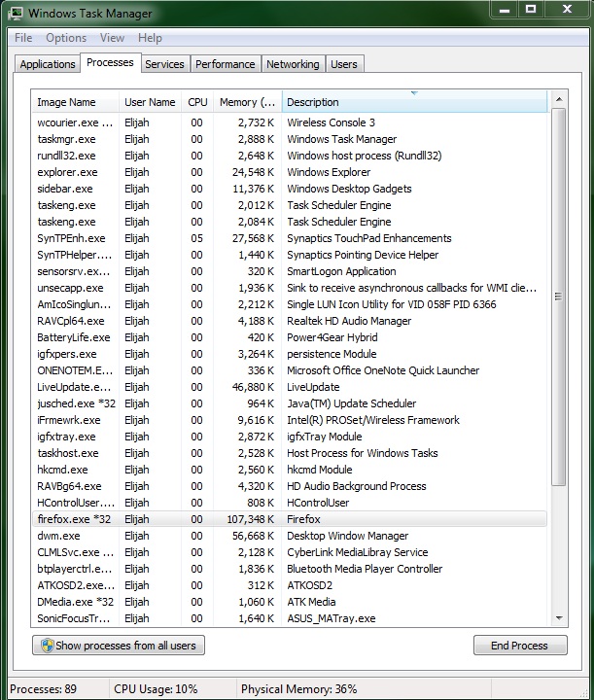
Task: Open the Help menu
Action: coord(150,38)
